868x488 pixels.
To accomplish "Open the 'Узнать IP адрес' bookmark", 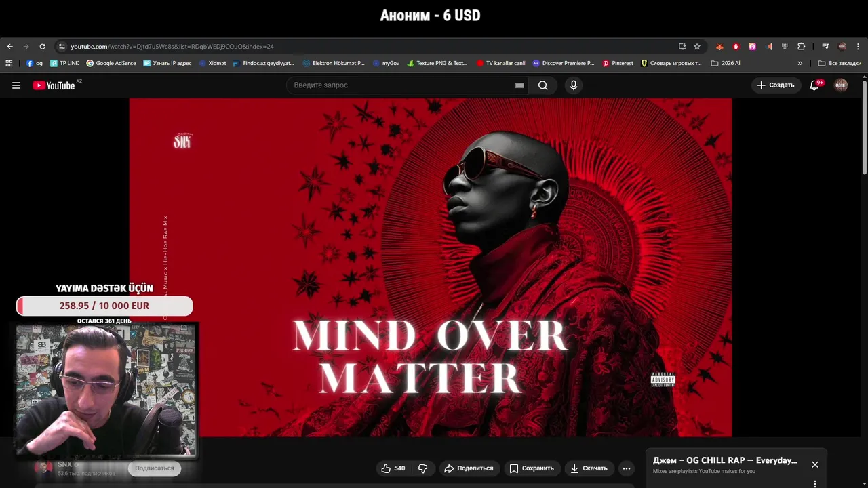I will 167,63.
